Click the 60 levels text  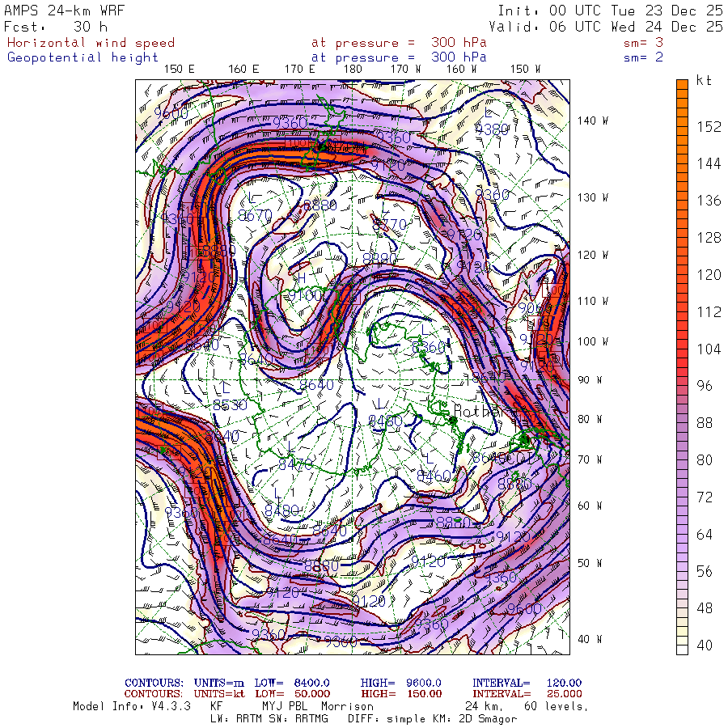tap(557, 706)
